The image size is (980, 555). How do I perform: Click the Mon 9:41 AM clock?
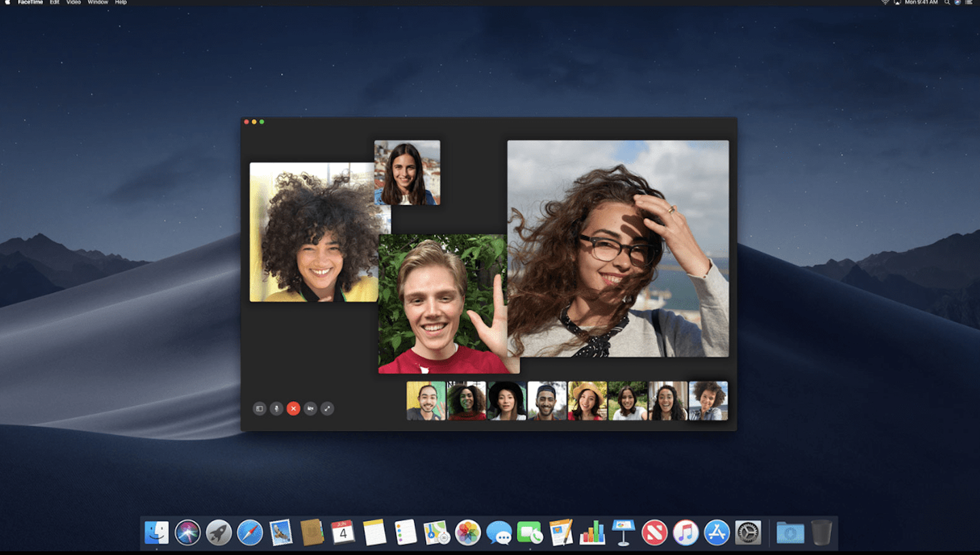(x=921, y=3)
